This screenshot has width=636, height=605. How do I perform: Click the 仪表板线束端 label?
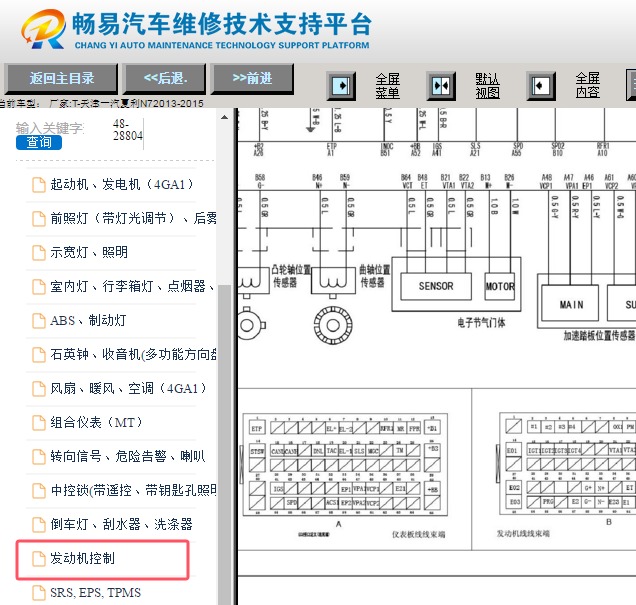(418, 534)
